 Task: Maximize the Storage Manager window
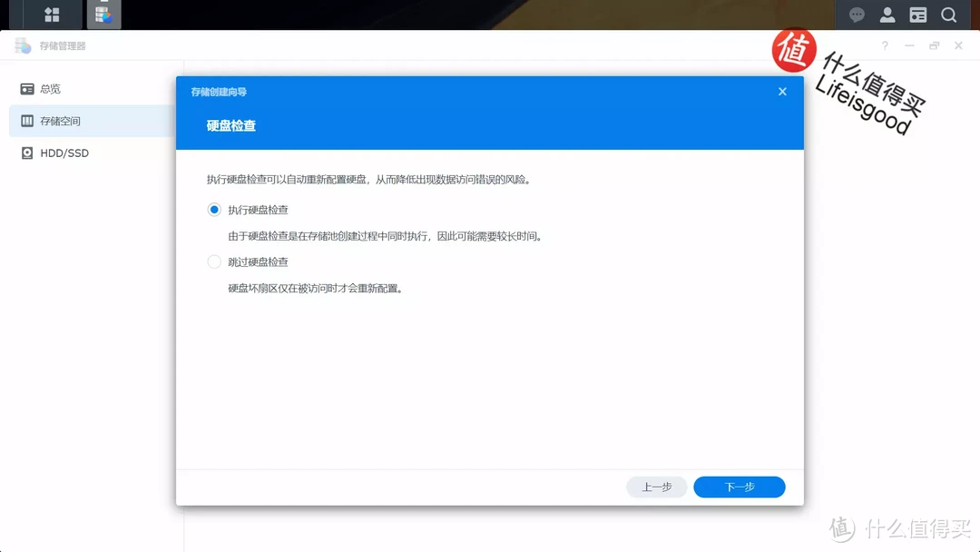tap(934, 45)
